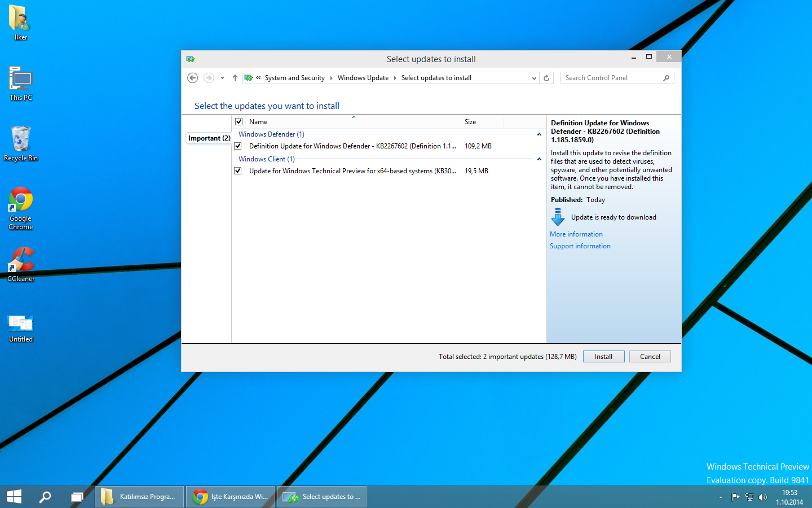Select the Google Chrome desktop shortcut
The height and width of the screenshot is (508, 812).
point(21,208)
